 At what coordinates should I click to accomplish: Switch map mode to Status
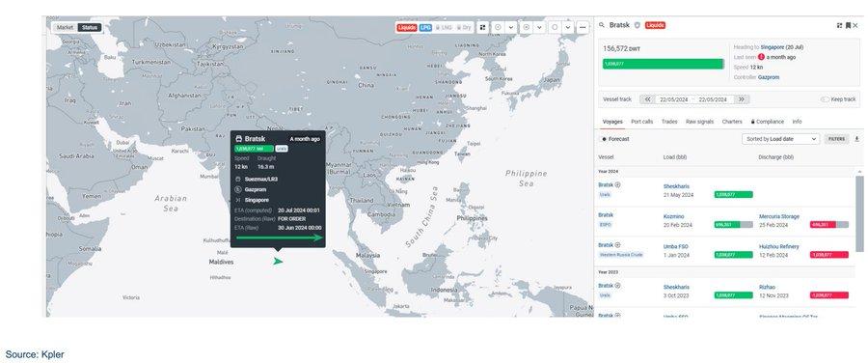pyautogui.click(x=89, y=27)
